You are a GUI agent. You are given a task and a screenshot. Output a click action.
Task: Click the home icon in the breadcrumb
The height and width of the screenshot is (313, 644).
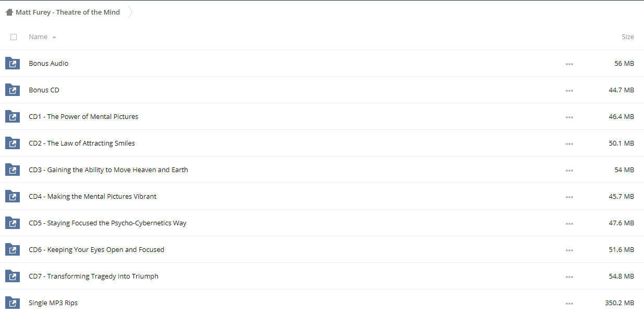(x=9, y=12)
